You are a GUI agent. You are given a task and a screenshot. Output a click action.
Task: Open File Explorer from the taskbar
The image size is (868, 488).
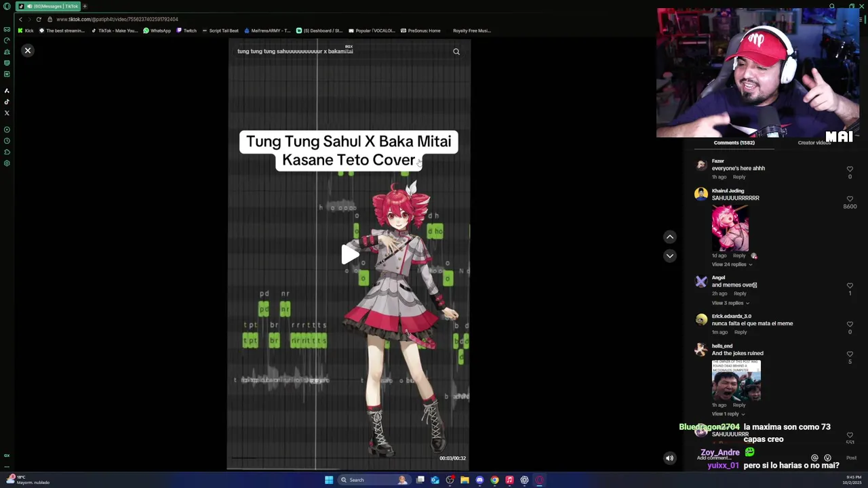[465, 480]
